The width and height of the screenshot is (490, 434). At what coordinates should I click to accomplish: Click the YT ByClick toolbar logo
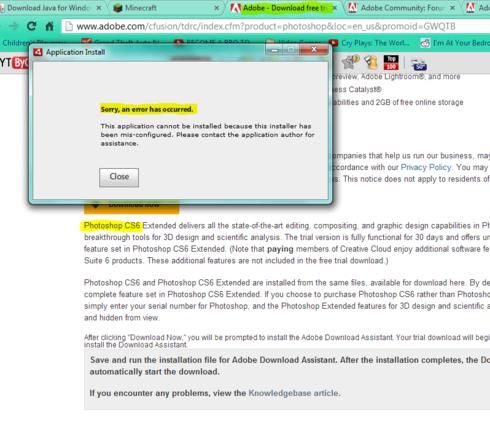(x=14, y=63)
